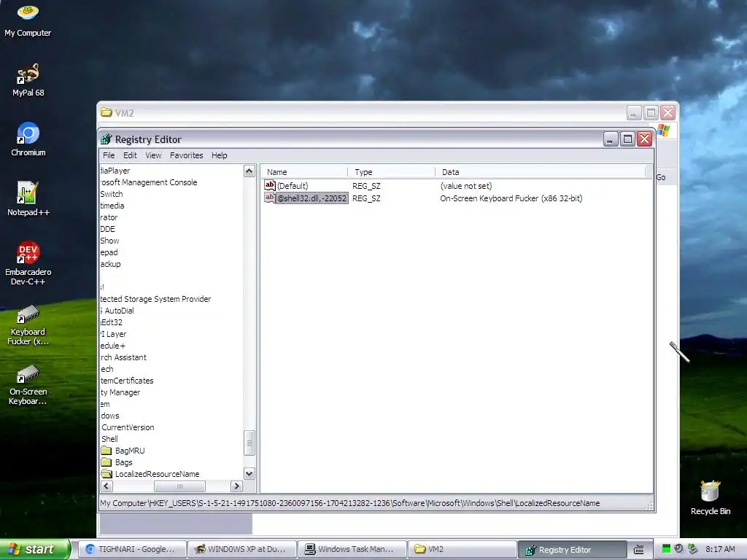This screenshot has height=560, width=747.
Task: Open the View menu
Action: tap(153, 155)
